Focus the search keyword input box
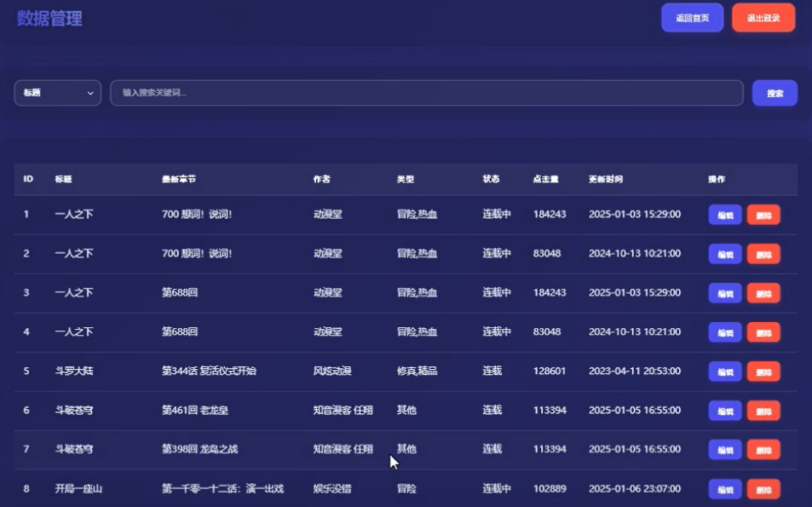Screen dimensions: 812x507 [x=427, y=93]
